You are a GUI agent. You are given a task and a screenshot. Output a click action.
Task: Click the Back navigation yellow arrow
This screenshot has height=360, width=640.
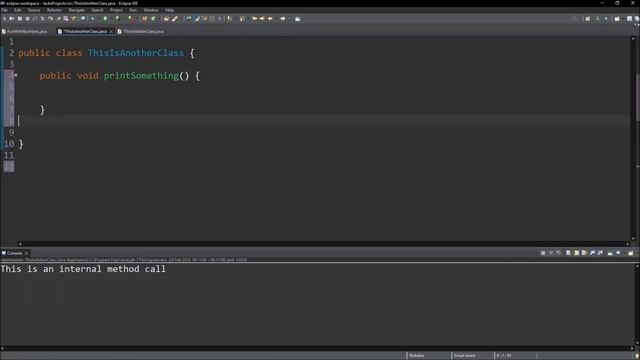[270, 19]
